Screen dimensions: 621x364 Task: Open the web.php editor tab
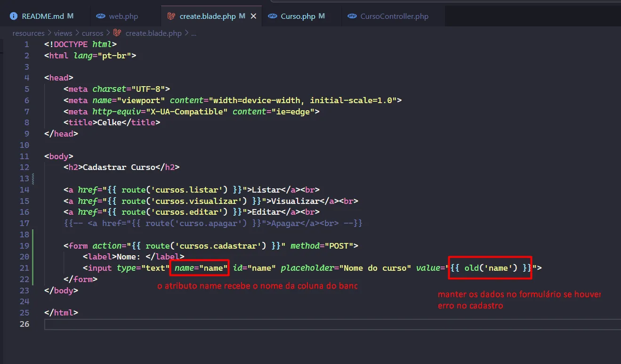[x=123, y=16]
